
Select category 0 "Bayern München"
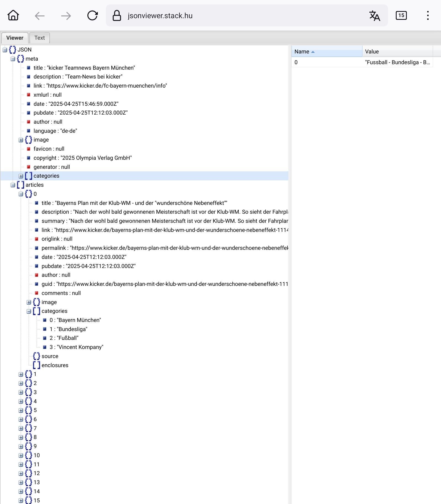coord(75,320)
